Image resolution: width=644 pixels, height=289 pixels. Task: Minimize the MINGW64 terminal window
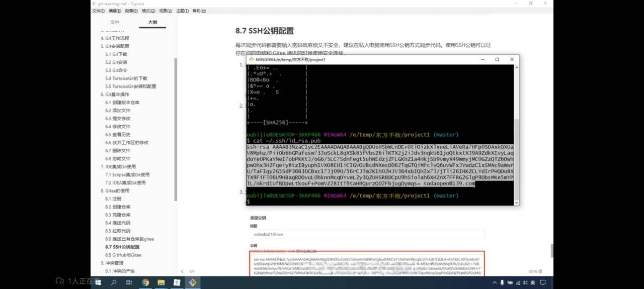[x=482, y=59]
